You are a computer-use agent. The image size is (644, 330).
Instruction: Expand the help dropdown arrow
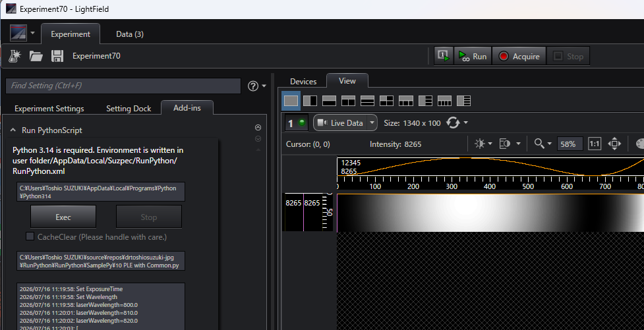pos(264,86)
